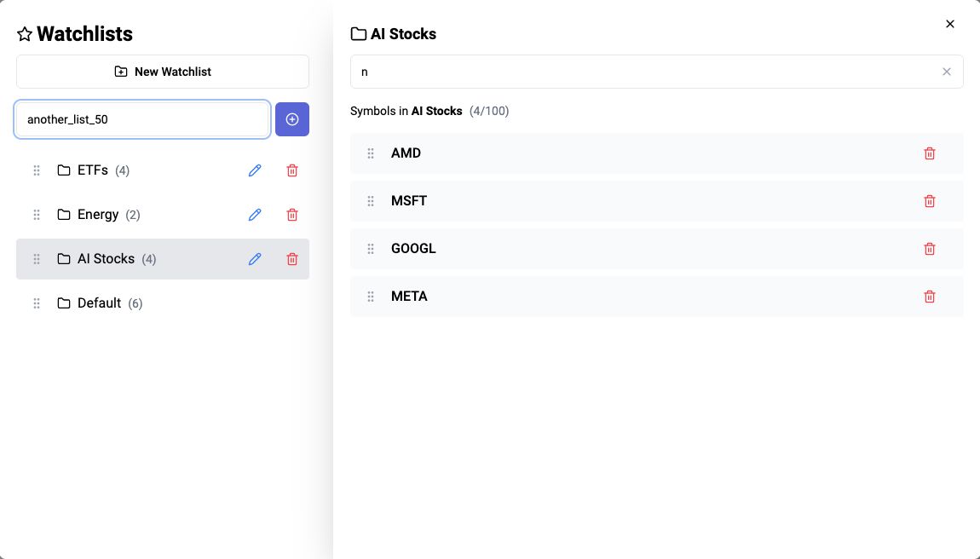Select the Energy watchlist

[x=98, y=215]
